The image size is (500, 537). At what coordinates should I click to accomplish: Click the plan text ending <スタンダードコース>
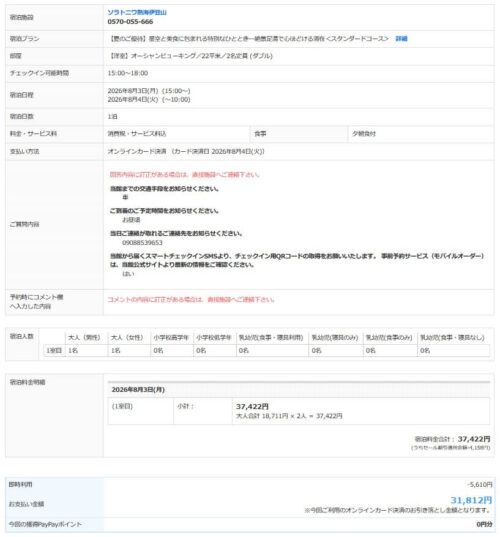click(x=249, y=39)
